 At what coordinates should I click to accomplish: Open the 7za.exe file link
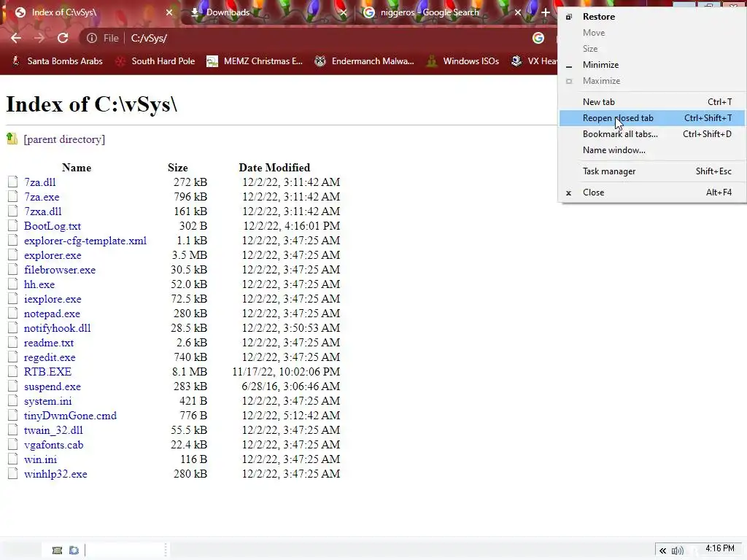click(x=42, y=197)
